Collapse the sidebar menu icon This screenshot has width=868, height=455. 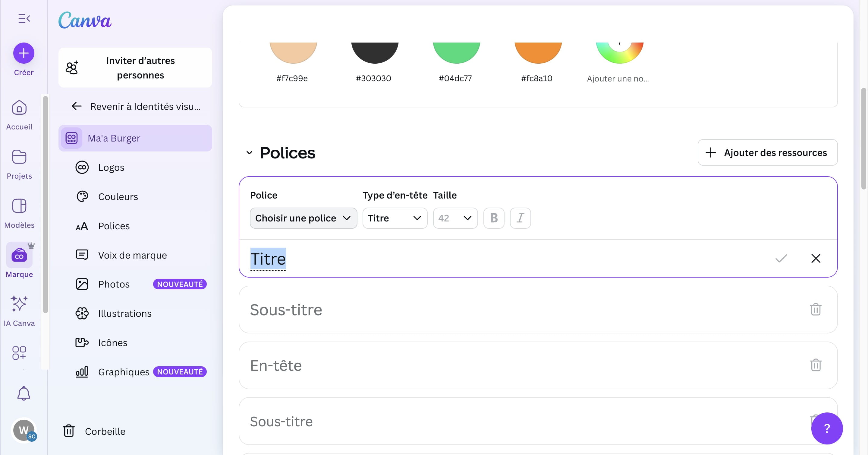click(x=24, y=18)
